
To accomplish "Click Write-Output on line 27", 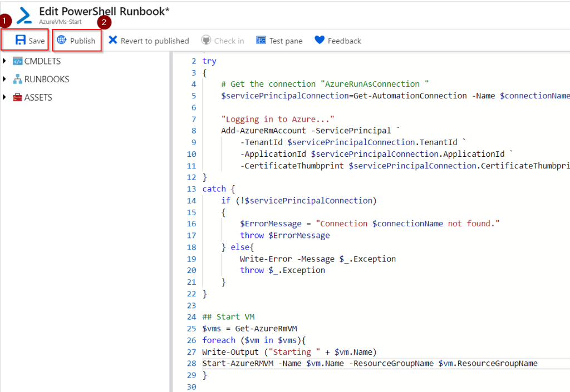I will point(230,352).
